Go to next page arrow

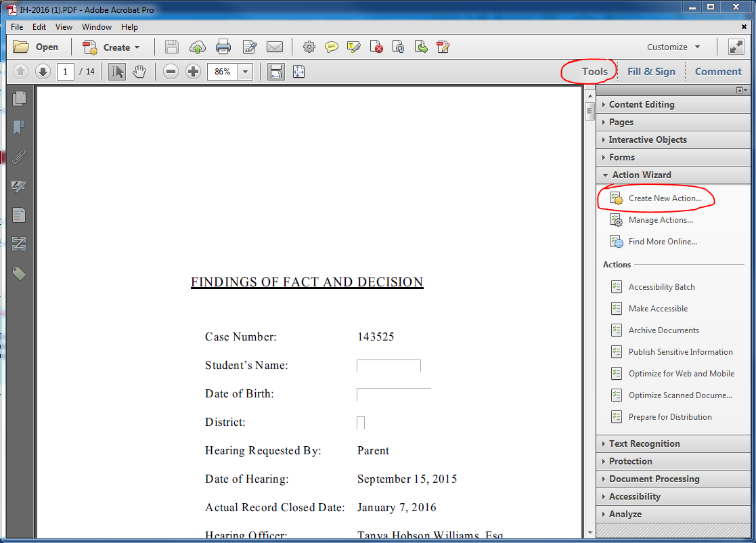point(43,71)
